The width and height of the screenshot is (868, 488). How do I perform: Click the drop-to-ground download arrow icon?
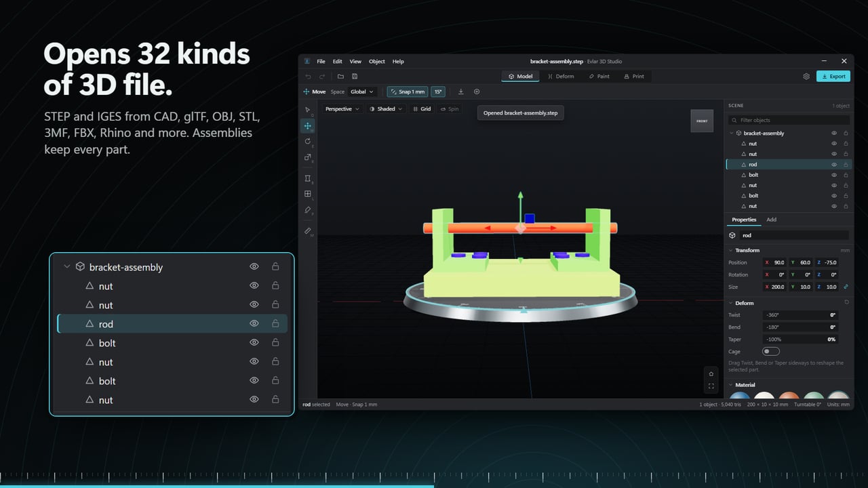click(461, 91)
